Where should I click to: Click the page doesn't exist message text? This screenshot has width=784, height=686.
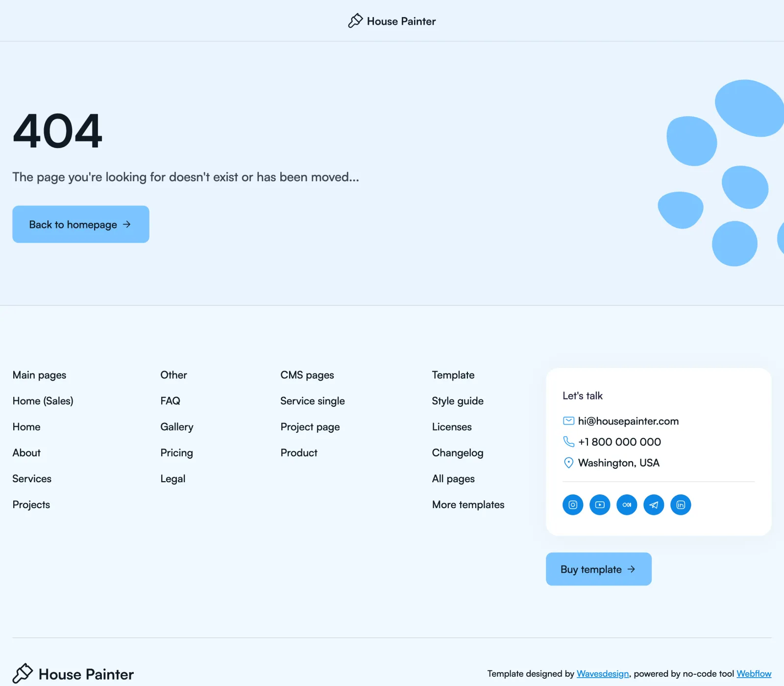(186, 177)
